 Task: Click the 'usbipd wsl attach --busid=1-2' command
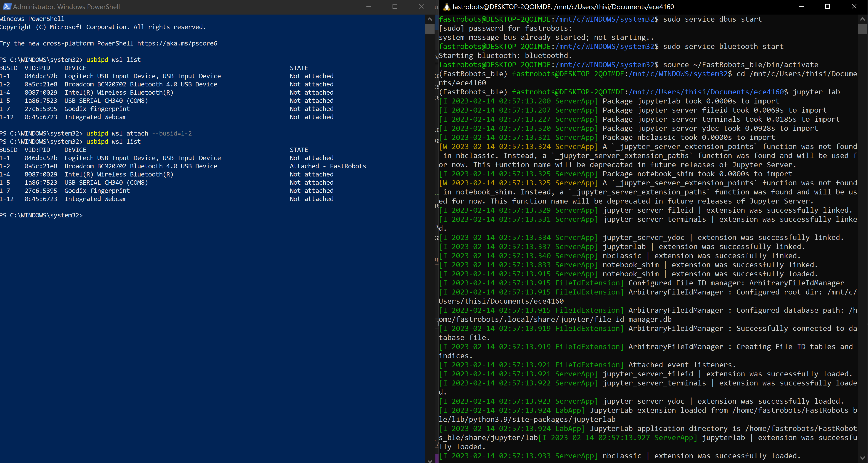(x=139, y=133)
